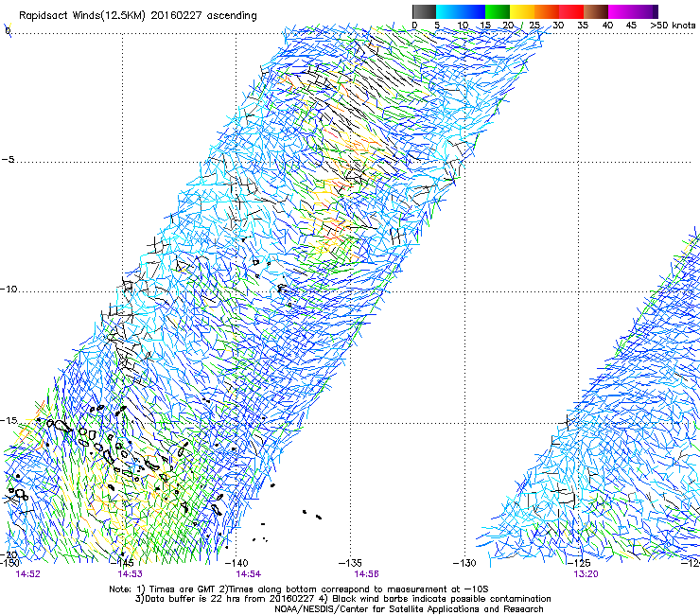700x615 pixels.
Task: Click the title 'Rapidscat Winds(12.5KM) 20160227 ascending'
Action: click(x=138, y=16)
